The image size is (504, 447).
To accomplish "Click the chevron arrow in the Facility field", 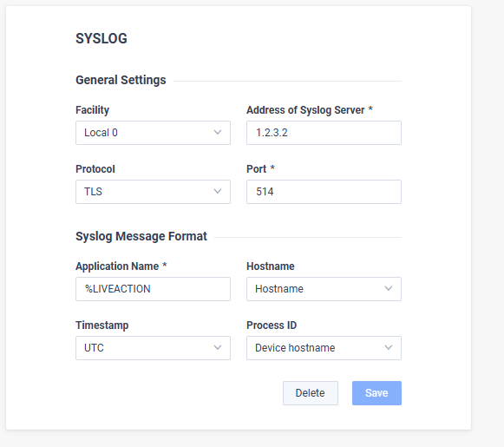I will click(x=218, y=133).
